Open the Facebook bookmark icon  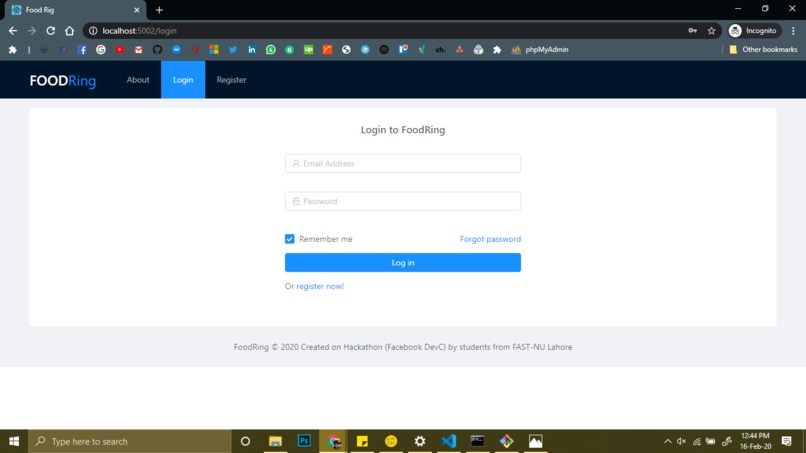click(x=82, y=50)
